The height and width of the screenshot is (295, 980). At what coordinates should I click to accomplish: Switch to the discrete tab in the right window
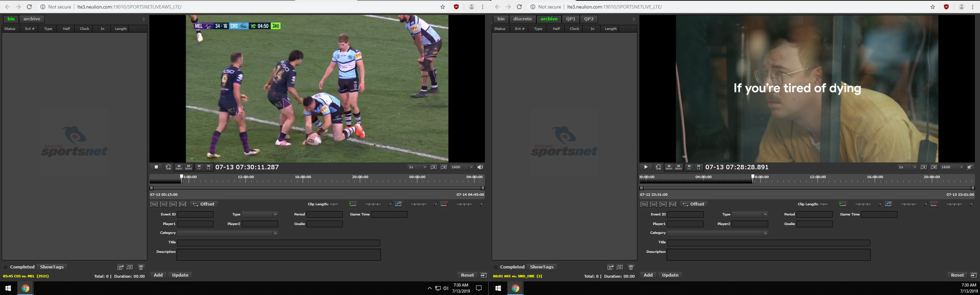[522, 19]
